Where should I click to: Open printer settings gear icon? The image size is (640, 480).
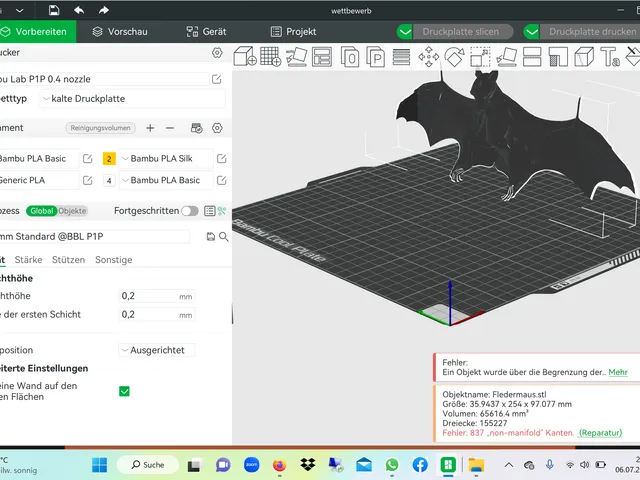[x=217, y=53]
